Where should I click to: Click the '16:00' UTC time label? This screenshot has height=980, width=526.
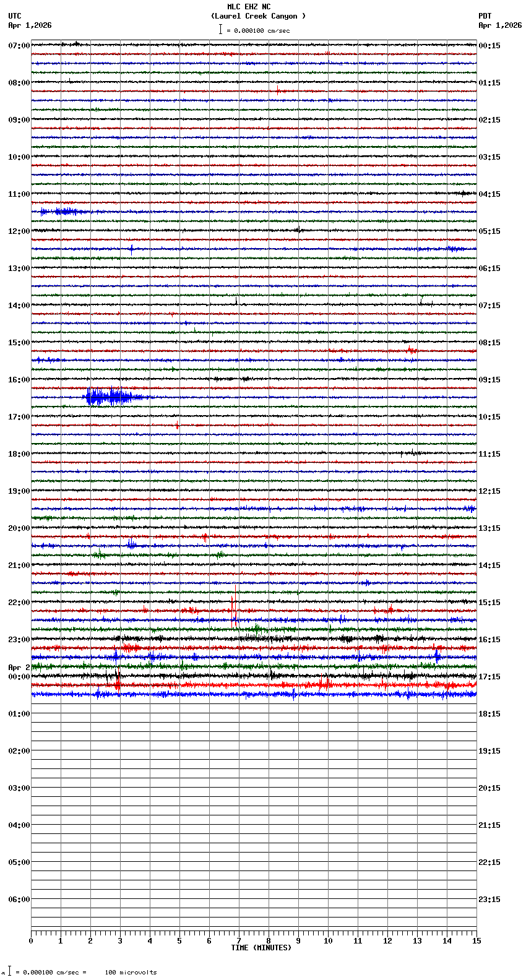point(19,380)
